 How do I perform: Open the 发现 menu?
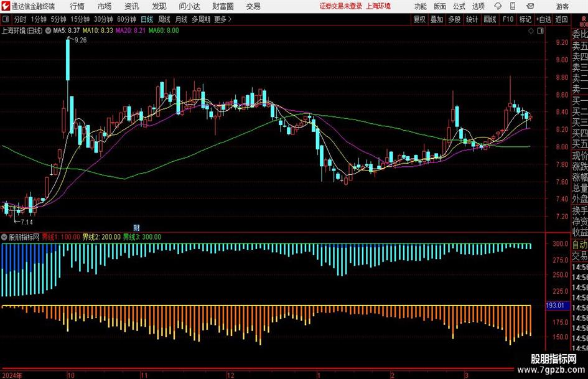pos(159,6)
